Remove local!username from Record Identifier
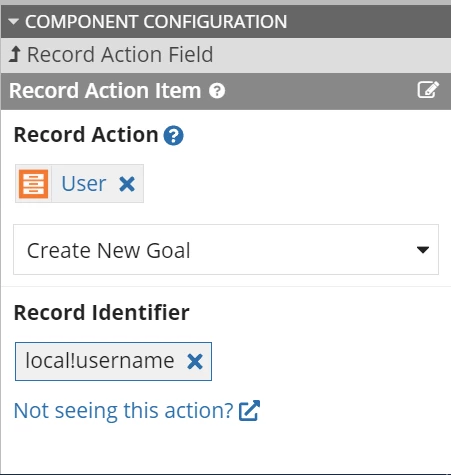This screenshot has width=451, height=475. pyautogui.click(x=195, y=362)
